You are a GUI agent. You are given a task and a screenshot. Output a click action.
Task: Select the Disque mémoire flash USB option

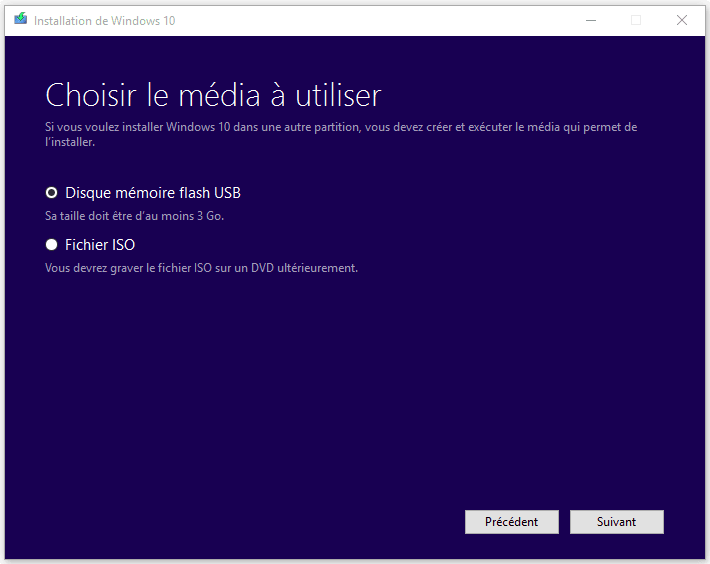point(52,193)
